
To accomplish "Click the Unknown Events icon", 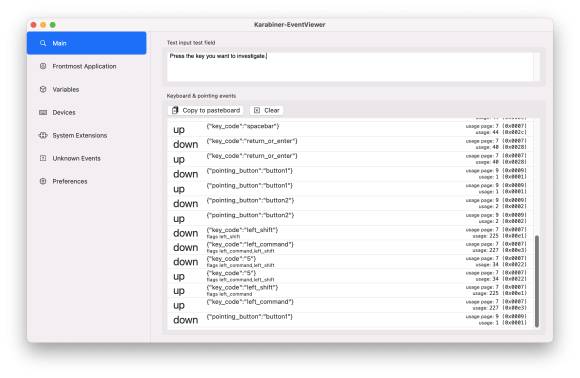I will click(43, 158).
